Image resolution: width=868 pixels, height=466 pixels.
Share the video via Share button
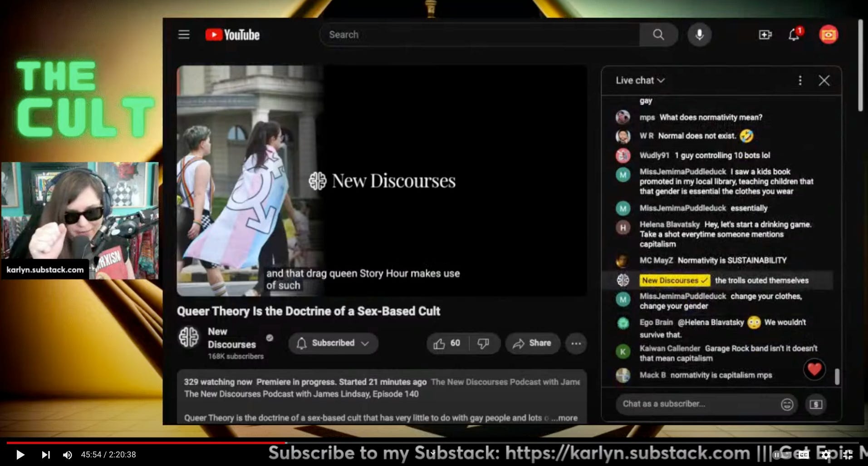pos(532,343)
